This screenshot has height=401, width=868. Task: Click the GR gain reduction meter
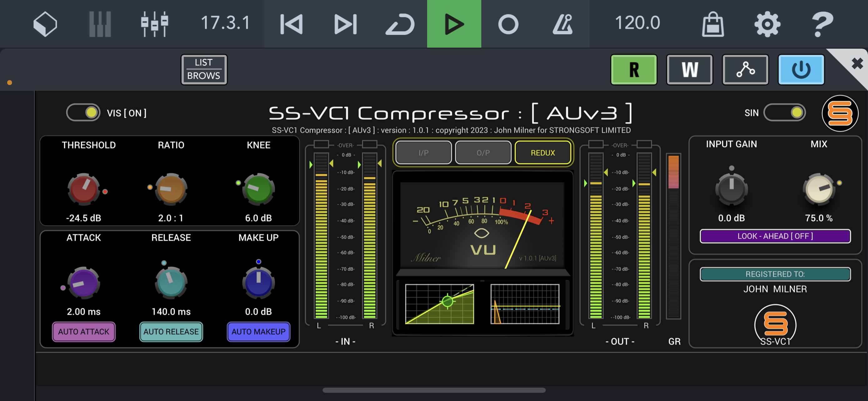[674, 236]
